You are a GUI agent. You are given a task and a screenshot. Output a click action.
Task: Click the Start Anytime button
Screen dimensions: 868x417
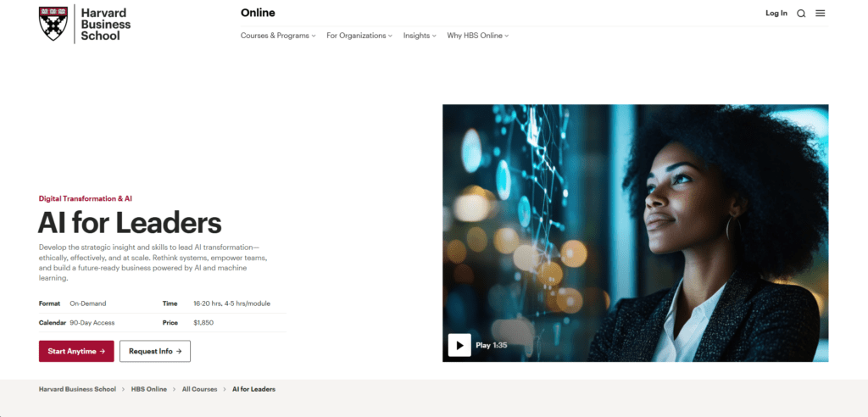click(x=76, y=351)
